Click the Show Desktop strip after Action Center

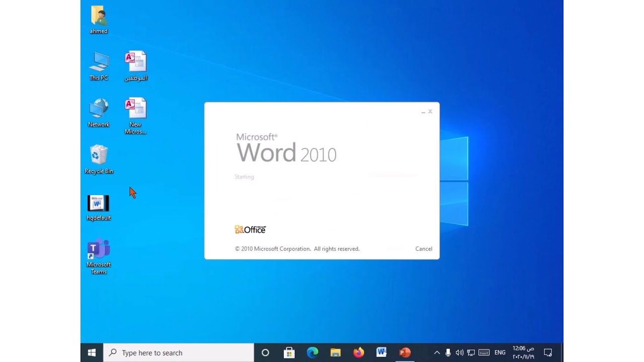point(561,352)
